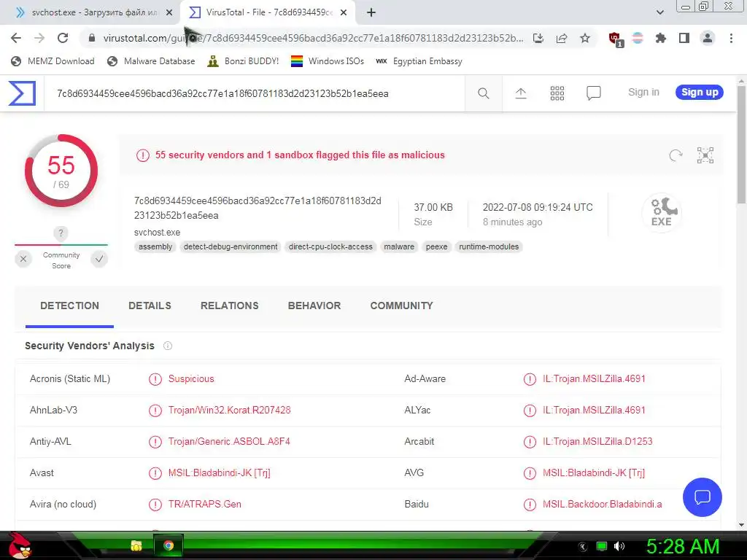Click Security Vendors' Analysis info icon
The image size is (747, 560).
tap(168, 346)
